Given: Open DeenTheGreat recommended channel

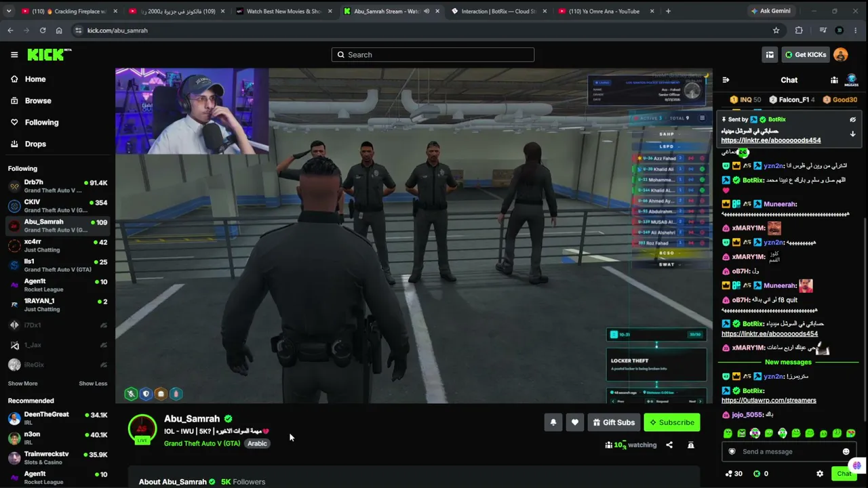Looking at the screenshot, I should 58,418.
